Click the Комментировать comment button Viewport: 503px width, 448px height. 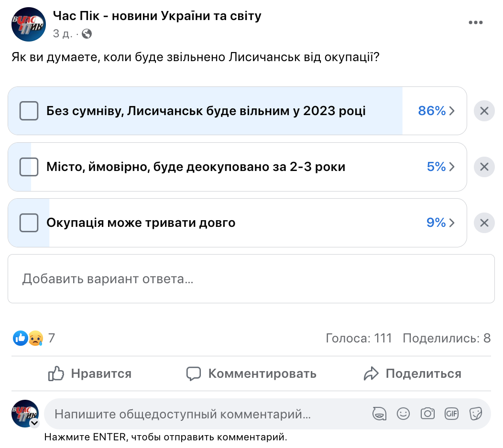click(x=251, y=373)
